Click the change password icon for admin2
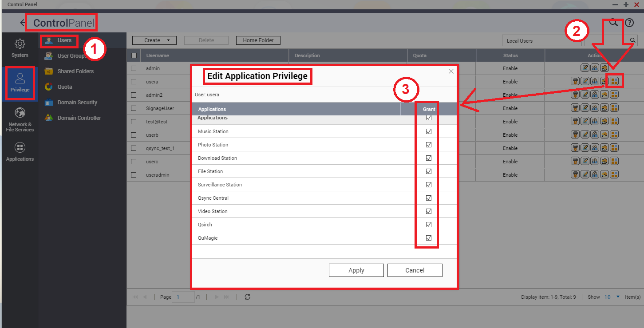 [575, 94]
